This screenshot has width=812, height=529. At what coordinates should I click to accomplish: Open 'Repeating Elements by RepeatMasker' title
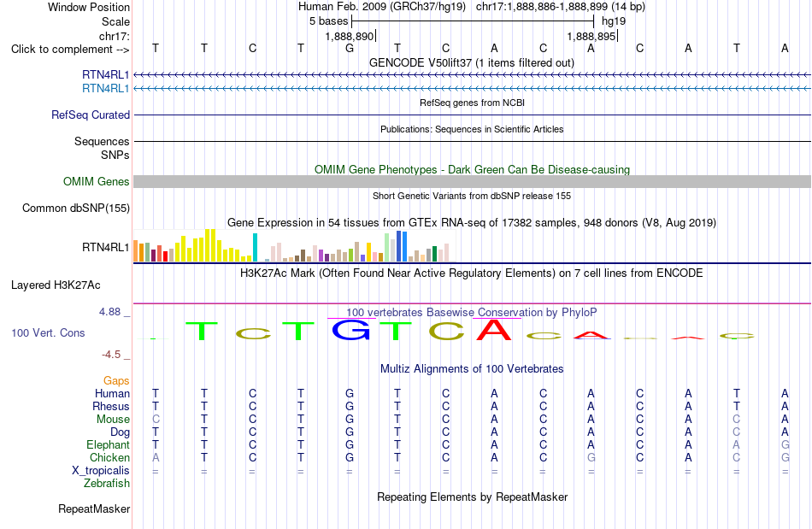(472, 497)
